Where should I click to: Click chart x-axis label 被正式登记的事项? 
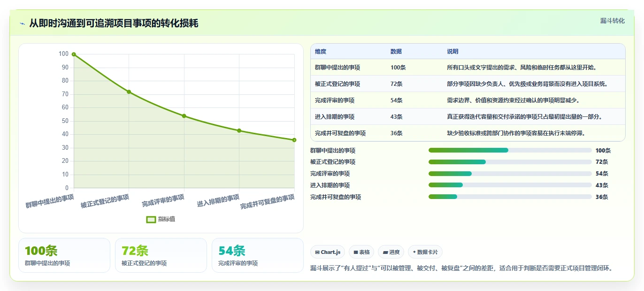105,201
